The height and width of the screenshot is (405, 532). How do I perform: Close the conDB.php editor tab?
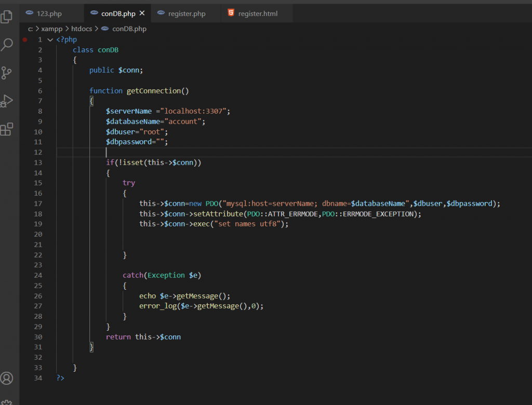[142, 14]
